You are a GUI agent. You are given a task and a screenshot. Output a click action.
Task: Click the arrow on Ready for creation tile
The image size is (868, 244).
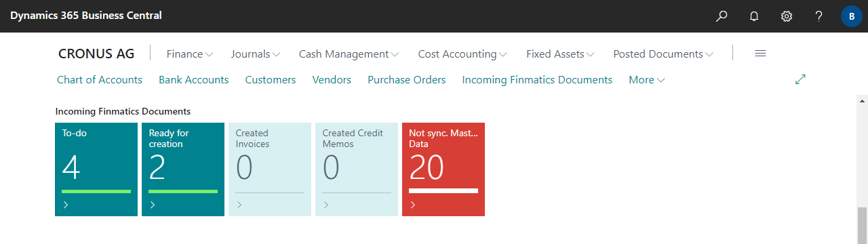click(152, 205)
